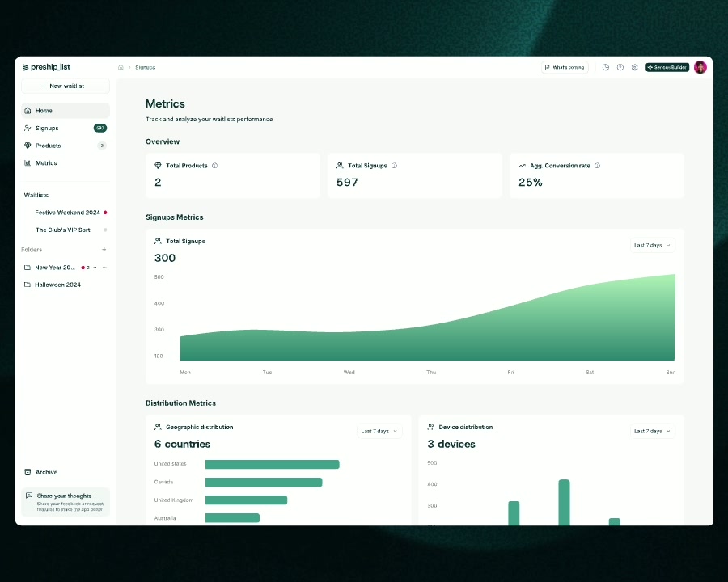The height and width of the screenshot is (582, 728).
Task: Open the pie chart usage icon
Action: pos(605,67)
